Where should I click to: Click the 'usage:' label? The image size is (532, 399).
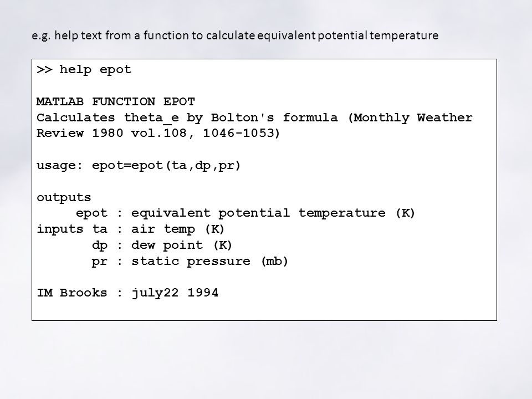tap(60, 166)
